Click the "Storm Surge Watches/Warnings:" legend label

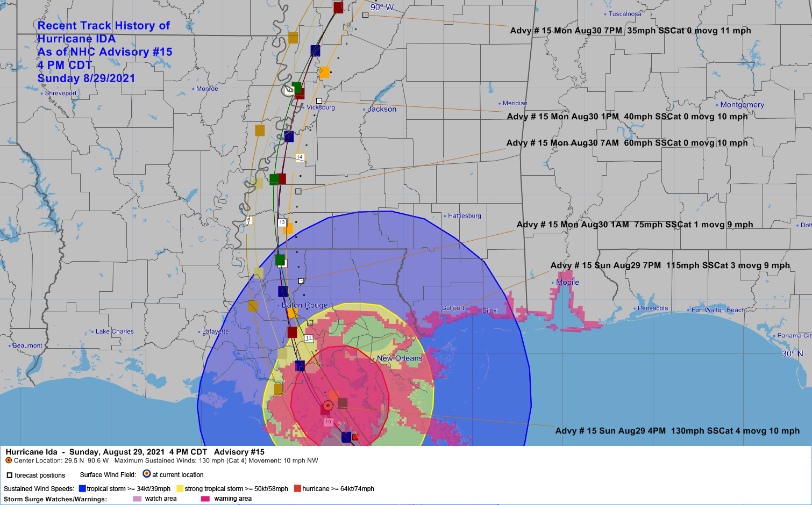(55, 499)
